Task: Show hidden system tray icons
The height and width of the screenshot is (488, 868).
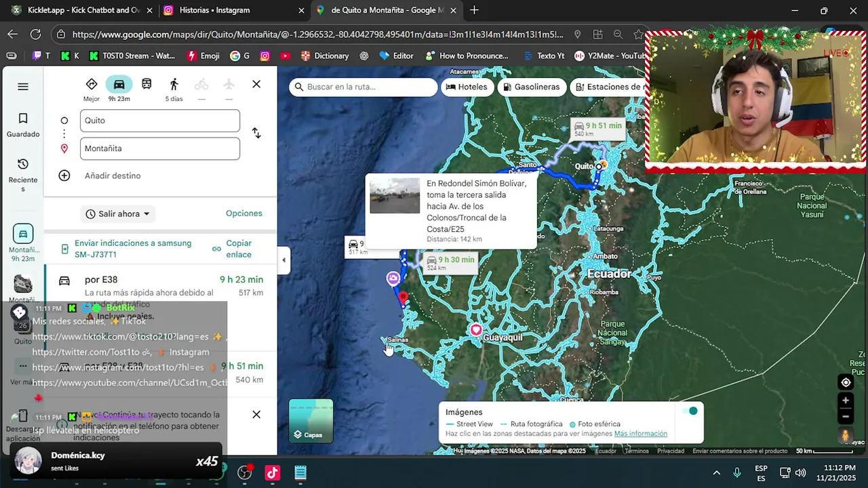Action: [x=716, y=472]
